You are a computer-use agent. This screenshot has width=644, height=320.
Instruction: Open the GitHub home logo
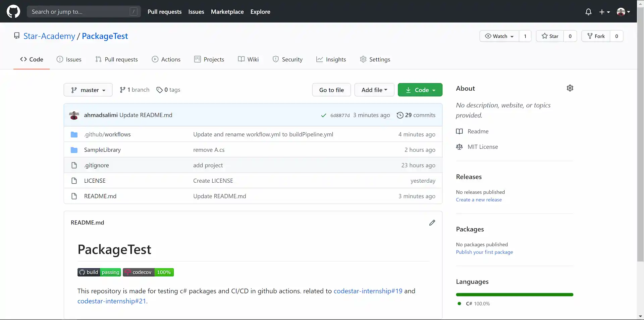13,11
